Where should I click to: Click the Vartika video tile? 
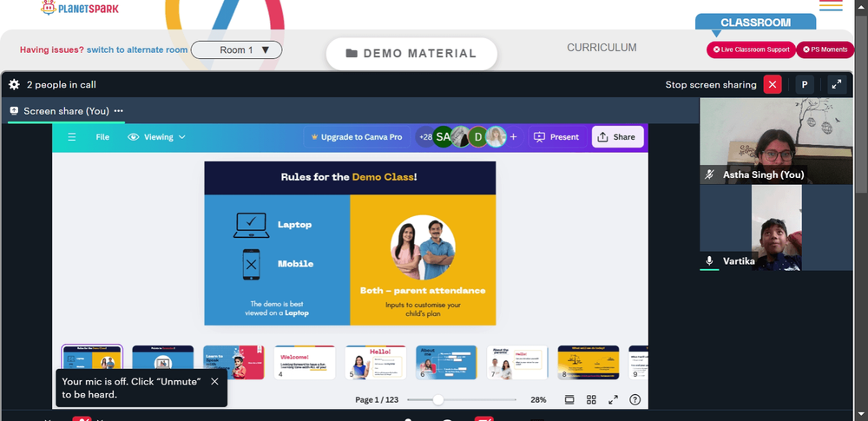(776, 227)
